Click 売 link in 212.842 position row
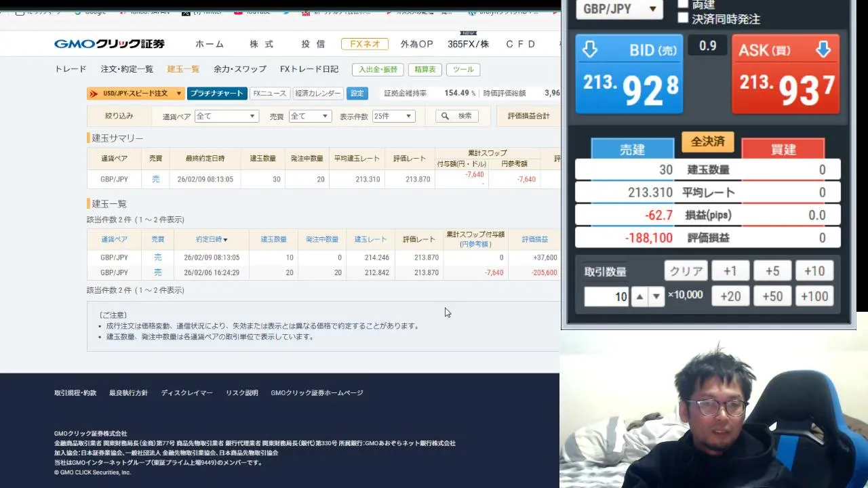This screenshot has width=868, height=488. (x=158, y=272)
